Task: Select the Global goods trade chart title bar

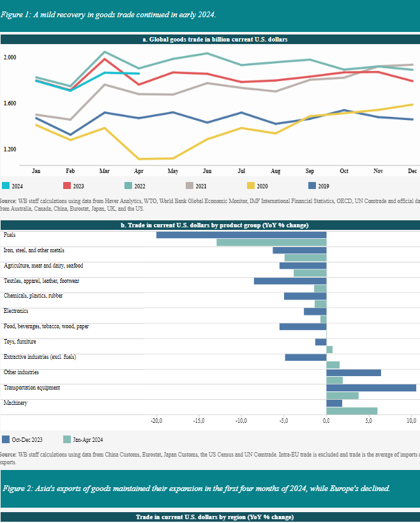Action: [210, 40]
